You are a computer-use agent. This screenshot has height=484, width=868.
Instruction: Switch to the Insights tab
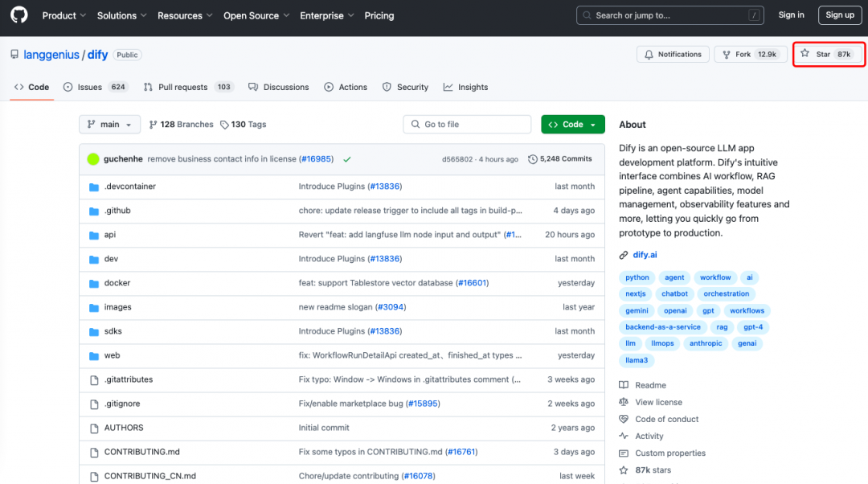pyautogui.click(x=465, y=87)
